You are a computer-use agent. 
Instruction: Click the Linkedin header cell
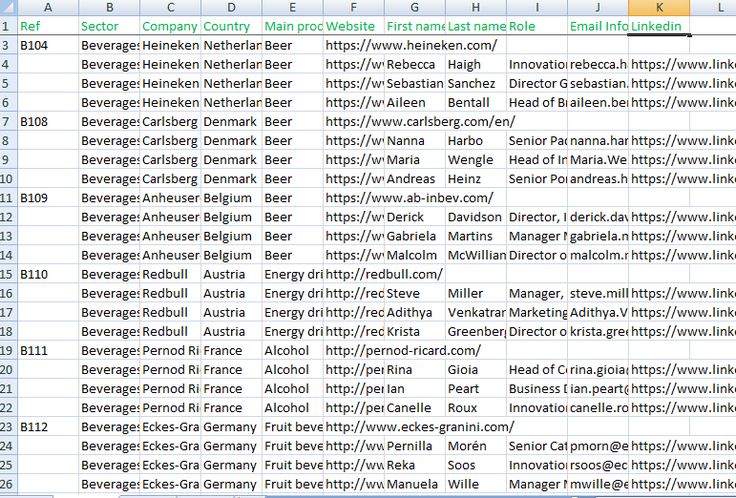tap(659, 26)
